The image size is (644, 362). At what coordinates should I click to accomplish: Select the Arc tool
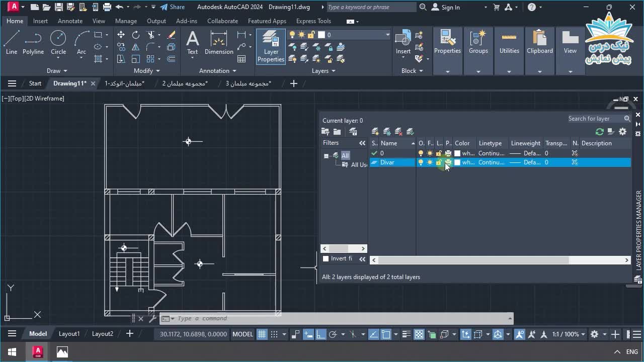click(x=82, y=43)
